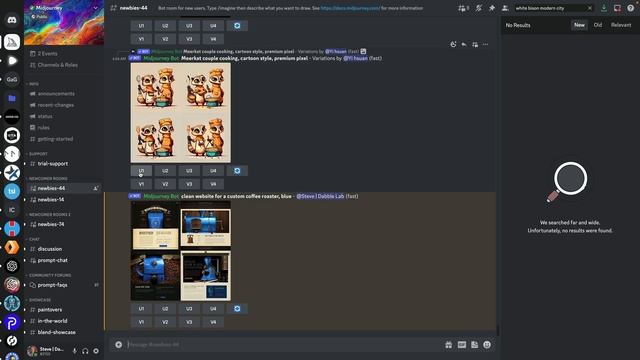Screen dimensions: 640x360
Task: Show member list icon in header
Action: [x=505, y=8]
